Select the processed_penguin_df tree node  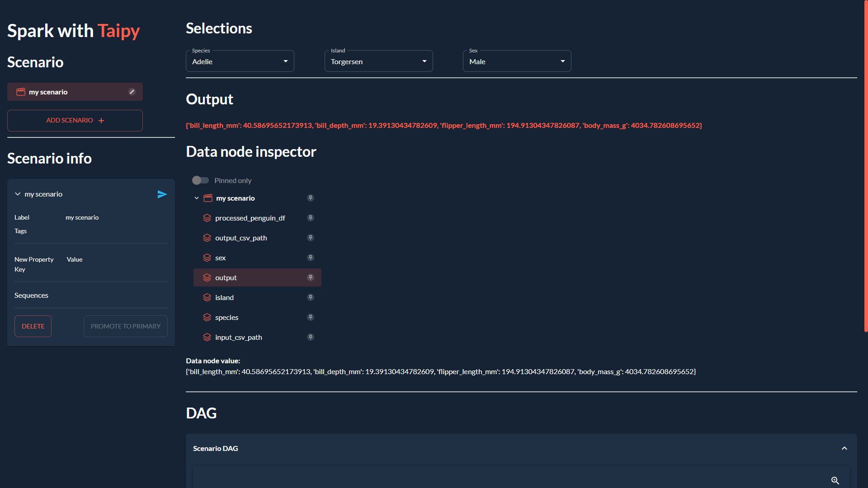pyautogui.click(x=257, y=218)
